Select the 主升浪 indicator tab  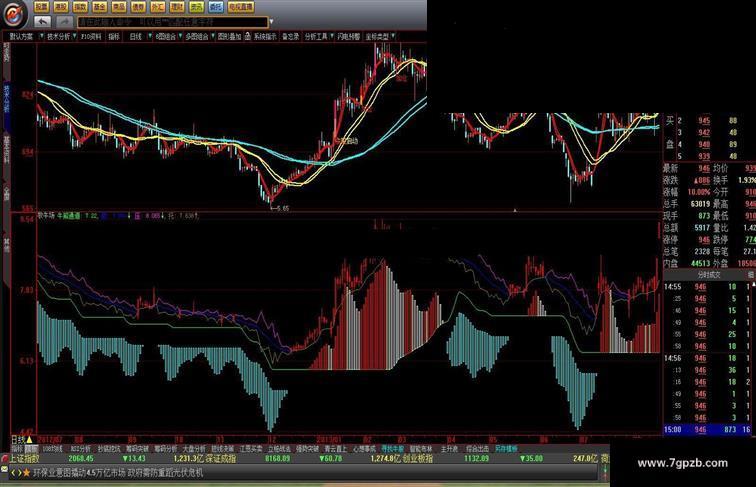tap(449, 449)
